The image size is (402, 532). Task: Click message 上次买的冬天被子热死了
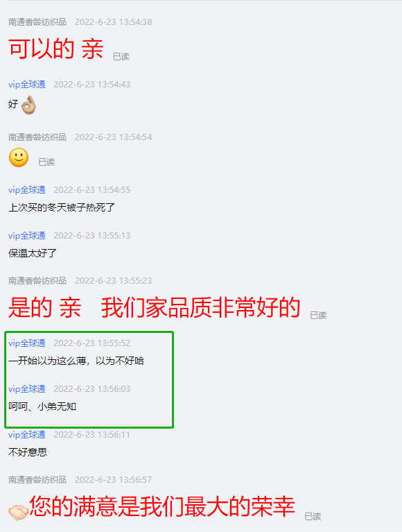(x=62, y=207)
